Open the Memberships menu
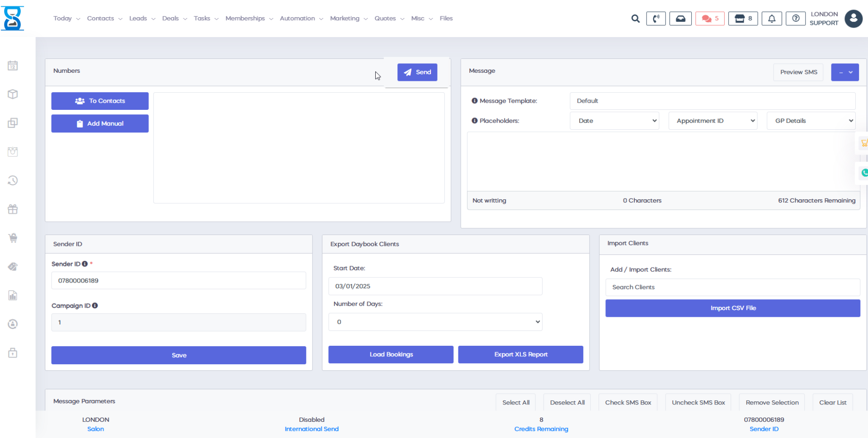 249,19
